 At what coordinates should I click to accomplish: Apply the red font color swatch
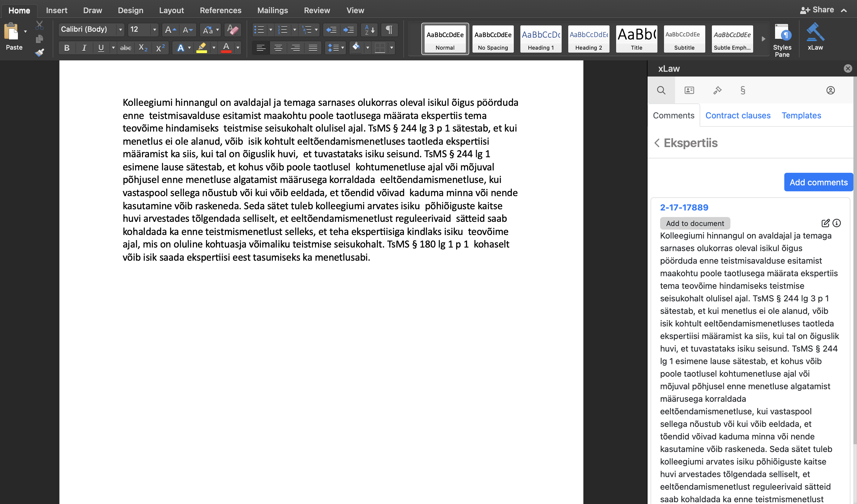(226, 48)
